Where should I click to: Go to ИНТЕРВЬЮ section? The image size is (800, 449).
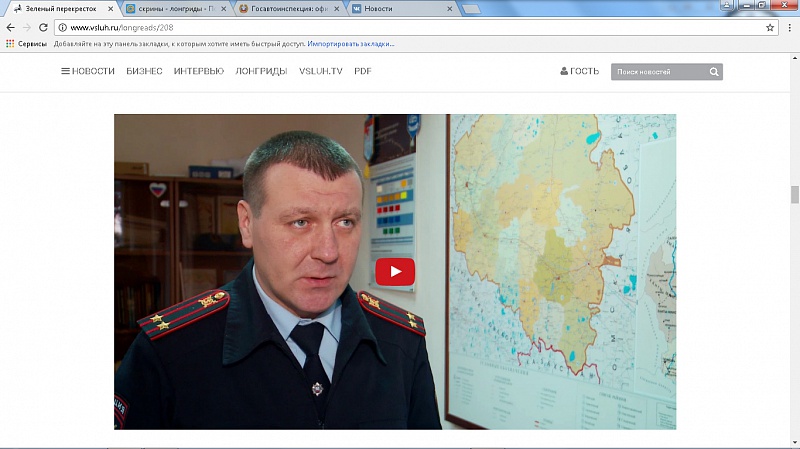198,72
